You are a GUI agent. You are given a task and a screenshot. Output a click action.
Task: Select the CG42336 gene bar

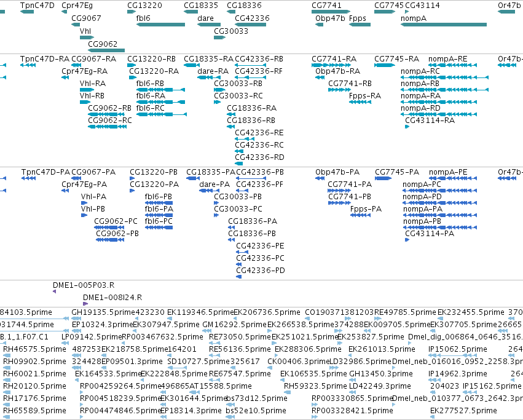point(250,25)
